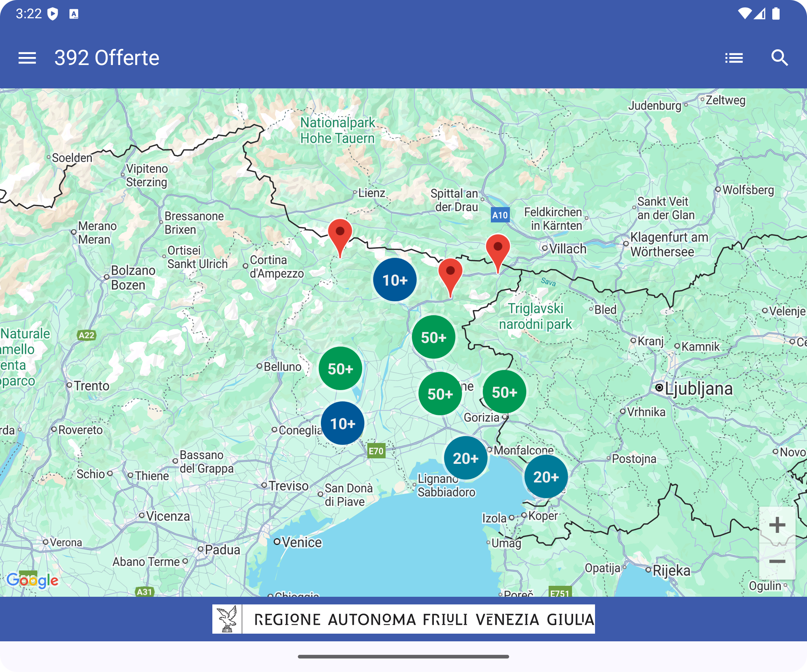This screenshot has height=672, width=807.
Task: Click the Google logo on map
Action: pos(33,580)
